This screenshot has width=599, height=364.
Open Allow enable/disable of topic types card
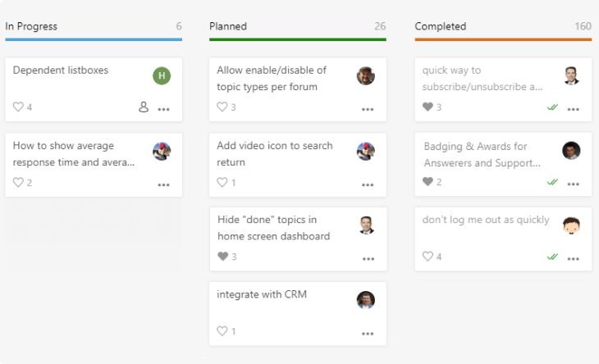point(272,78)
